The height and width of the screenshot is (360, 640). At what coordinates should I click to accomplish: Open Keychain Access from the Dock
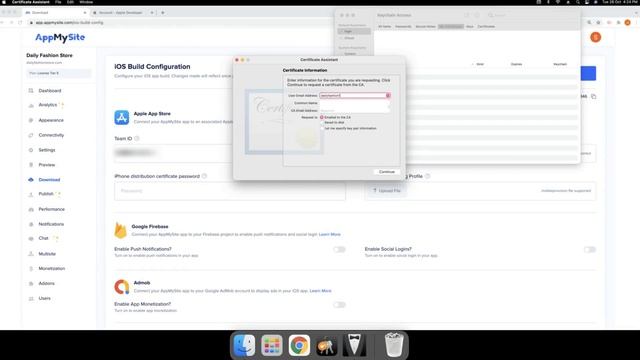(x=327, y=346)
